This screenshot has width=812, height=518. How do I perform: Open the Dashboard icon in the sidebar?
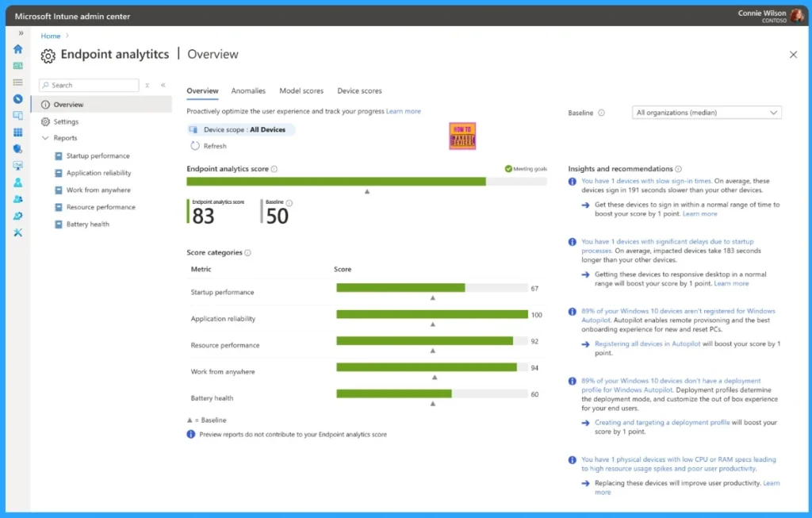(17, 66)
